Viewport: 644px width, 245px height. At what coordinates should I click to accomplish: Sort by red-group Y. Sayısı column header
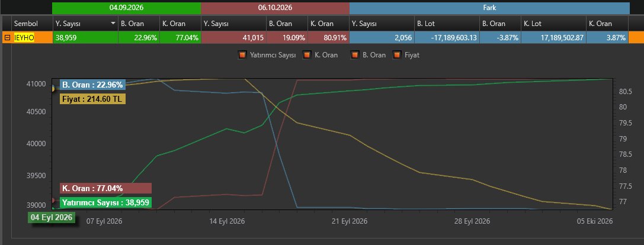233,24
